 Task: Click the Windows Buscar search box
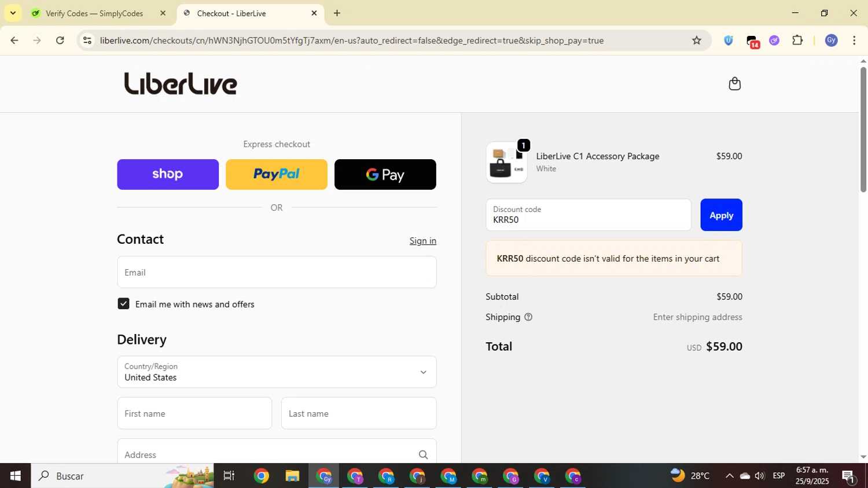click(x=122, y=476)
